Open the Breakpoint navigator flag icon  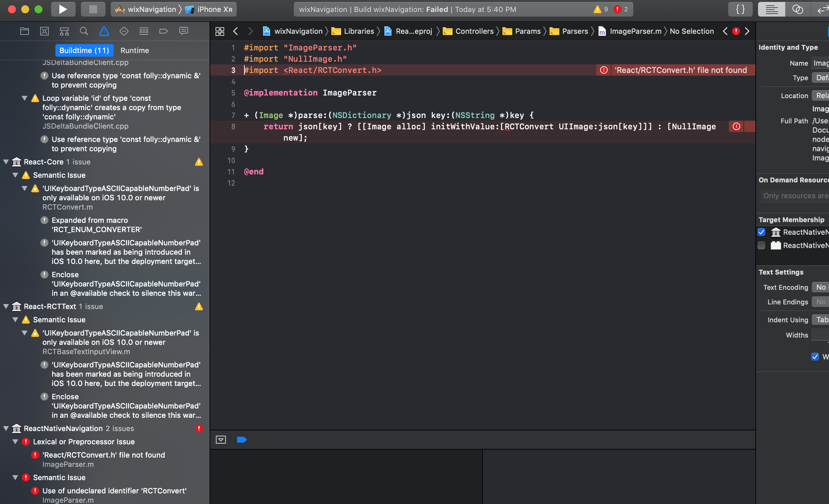[x=163, y=31]
